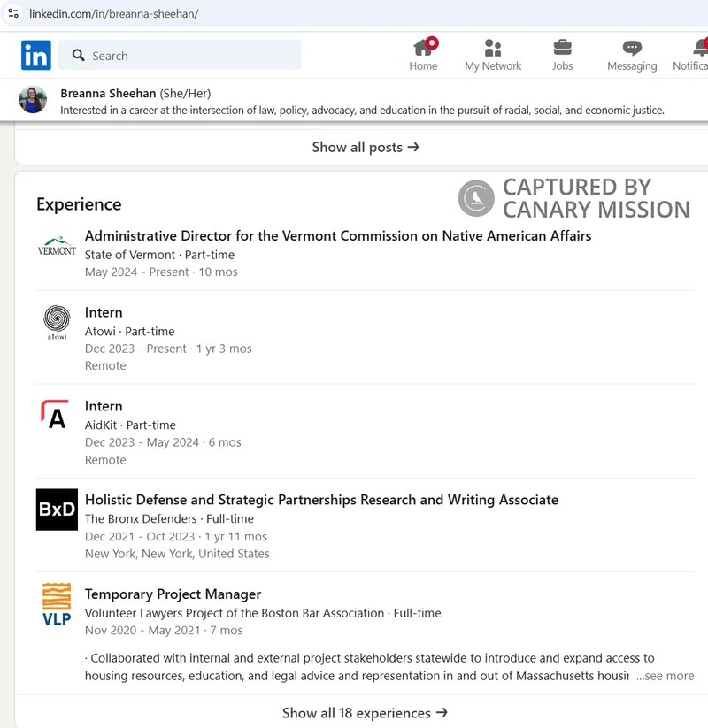This screenshot has width=708, height=728.
Task: Open The Bronx Defenders BxD logo
Action: [57, 510]
